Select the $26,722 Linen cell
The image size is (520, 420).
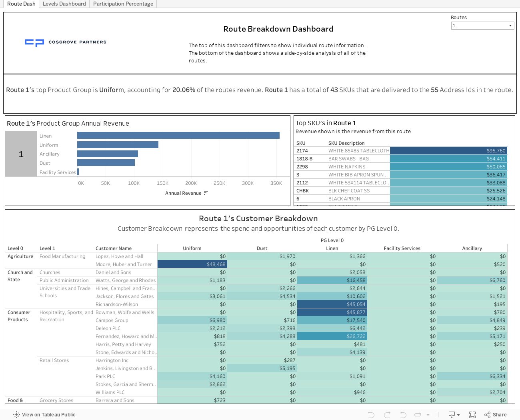[332, 336]
